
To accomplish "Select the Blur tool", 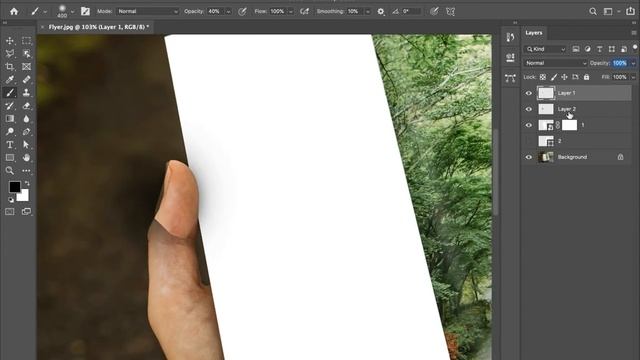I will pos(27,119).
